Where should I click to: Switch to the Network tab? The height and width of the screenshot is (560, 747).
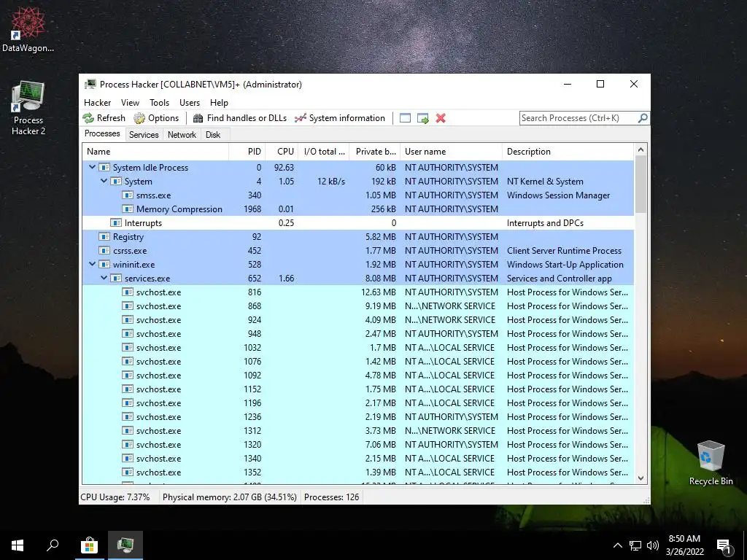(x=182, y=135)
